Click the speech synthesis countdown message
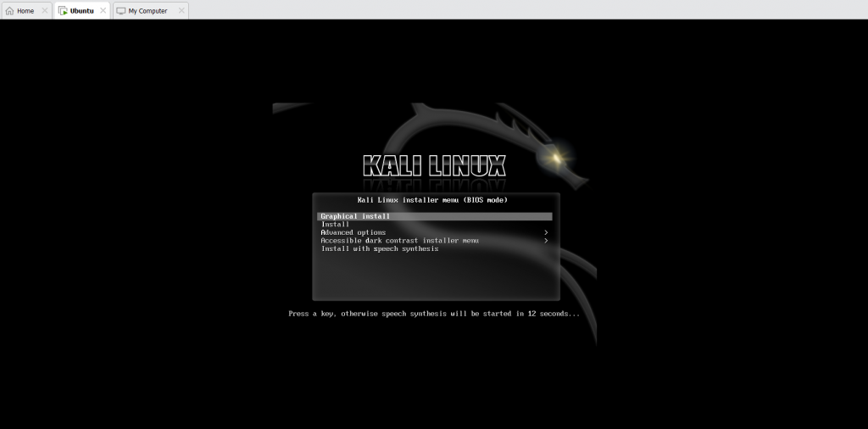 tap(434, 314)
